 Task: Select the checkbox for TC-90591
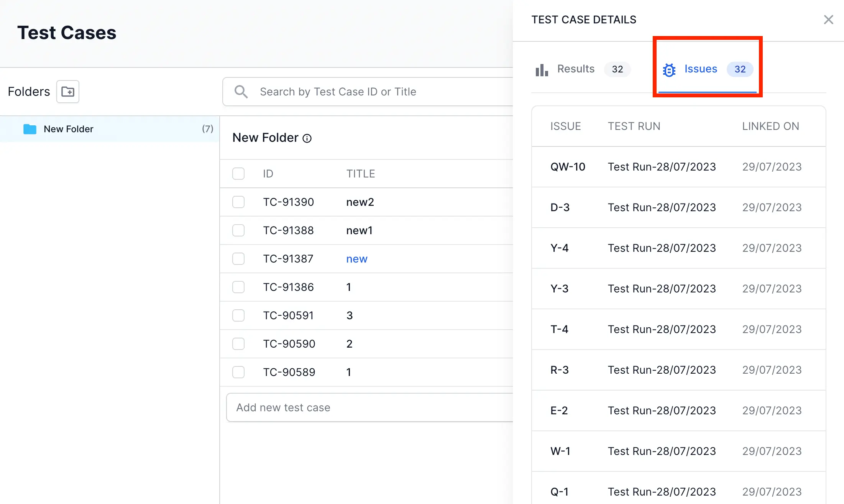coord(238,315)
